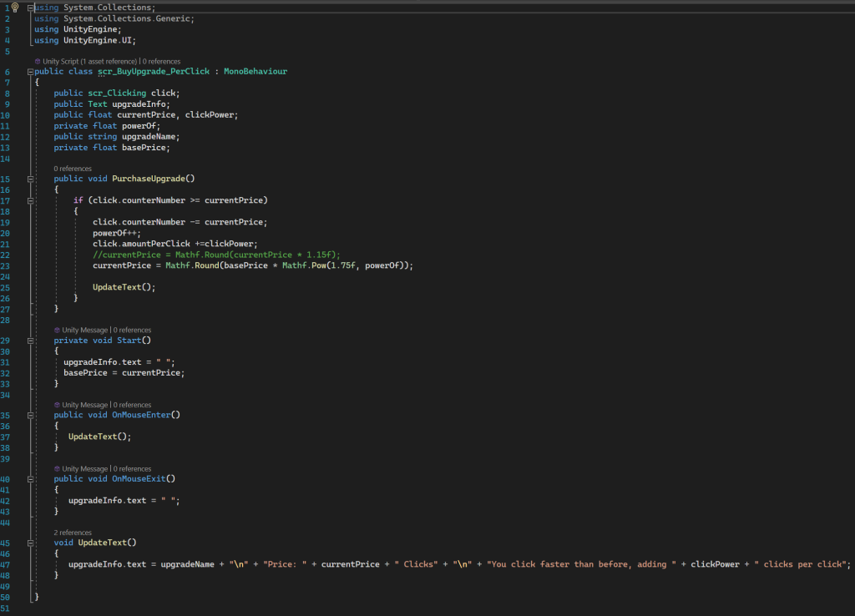Fold the UpdateText method definition
Image resolution: width=855 pixels, height=616 pixels.
click(x=31, y=543)
